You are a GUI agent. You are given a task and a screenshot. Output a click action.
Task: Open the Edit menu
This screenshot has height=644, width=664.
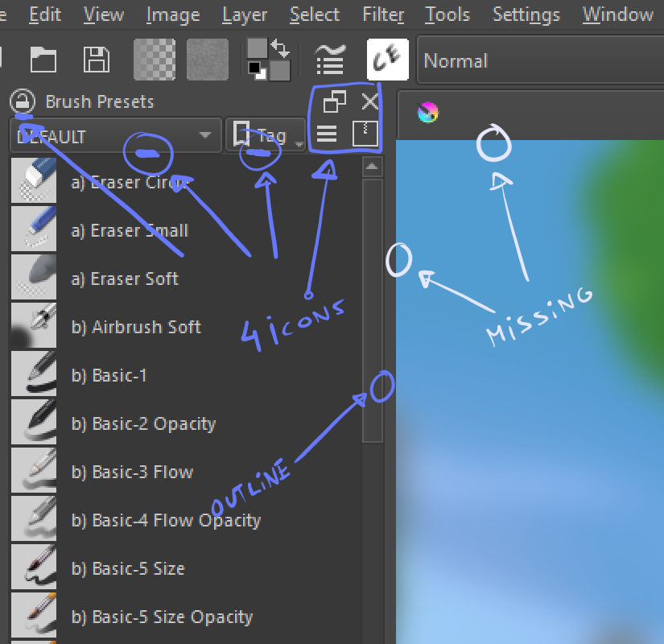[45, 14]
